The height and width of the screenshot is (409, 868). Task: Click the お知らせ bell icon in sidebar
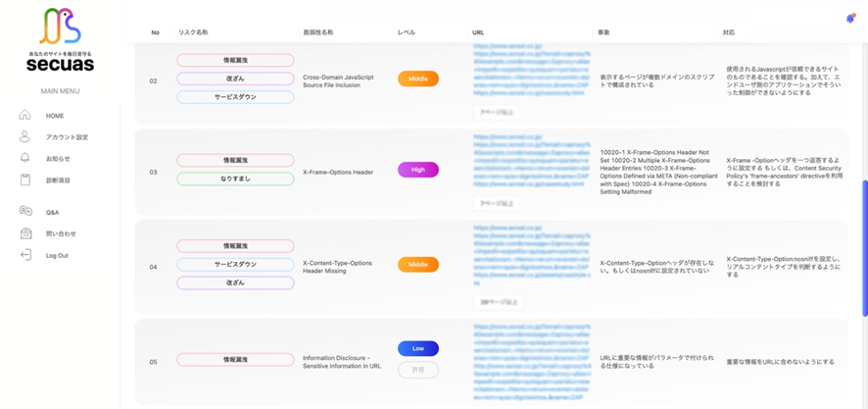point(25,159)
